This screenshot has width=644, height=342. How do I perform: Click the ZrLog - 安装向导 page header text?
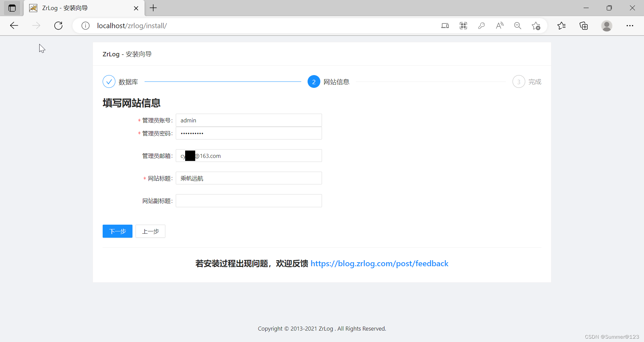coord(127,54)
